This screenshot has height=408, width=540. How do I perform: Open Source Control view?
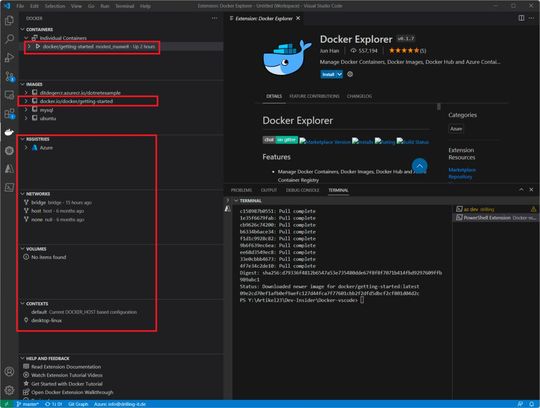(9, 76)
